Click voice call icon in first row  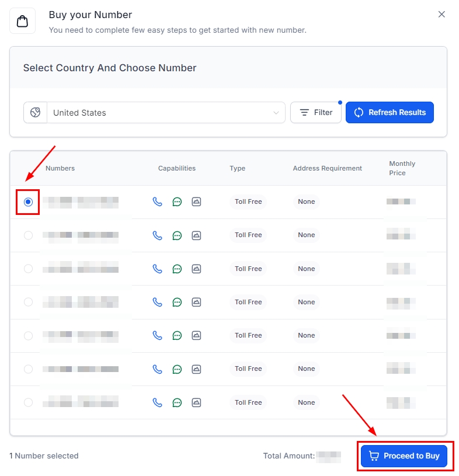click(157, 201)
